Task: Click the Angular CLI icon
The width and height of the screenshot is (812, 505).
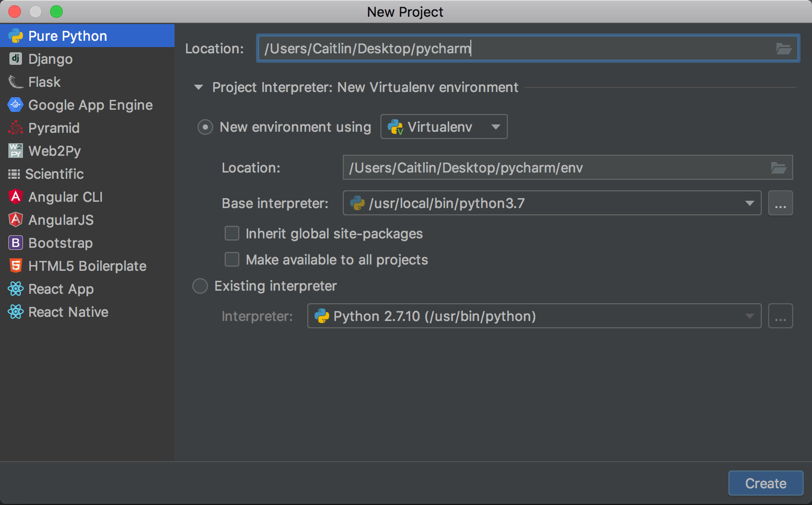Action: (15, 197)
